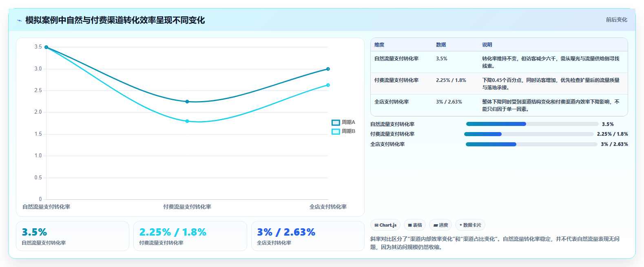Click the 维度 column header
The width and height of the screenshot is (644, 267).
379,45
